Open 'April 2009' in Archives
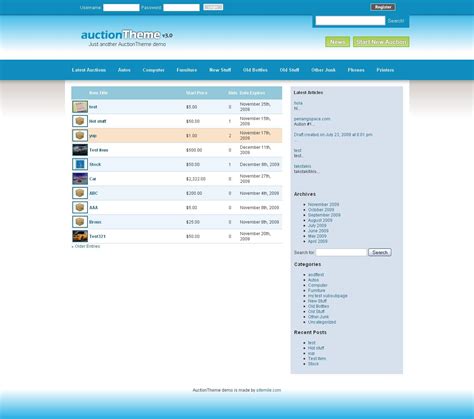Viewport: 474px width, 419px height. pos(318,241)
